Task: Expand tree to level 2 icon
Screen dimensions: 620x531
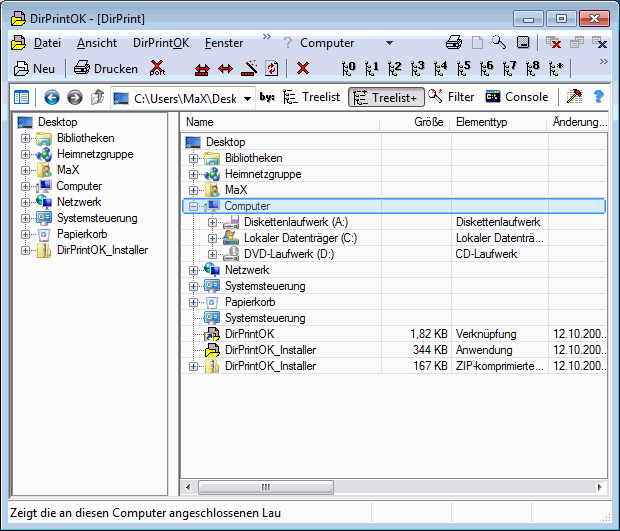Action: (395, 68)
